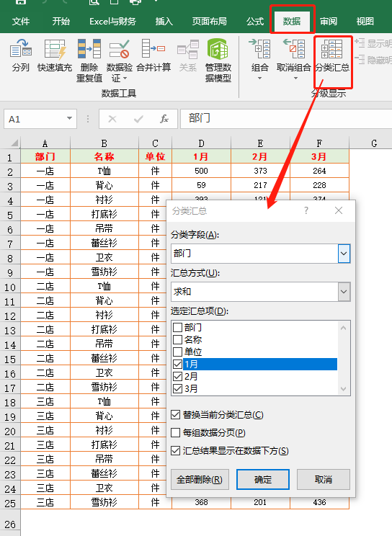This screenshot has height=536, width=392.
Task: Click the 快速填充 Flash Fill icon
Action: (x=55, y=48)
